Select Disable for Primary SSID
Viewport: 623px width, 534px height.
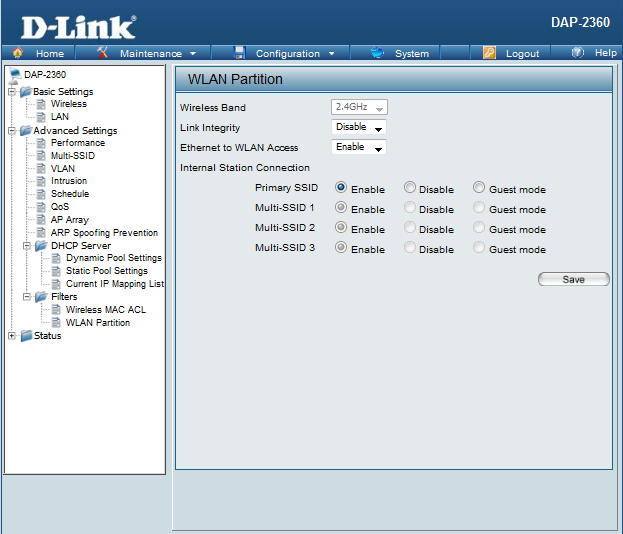410,188
